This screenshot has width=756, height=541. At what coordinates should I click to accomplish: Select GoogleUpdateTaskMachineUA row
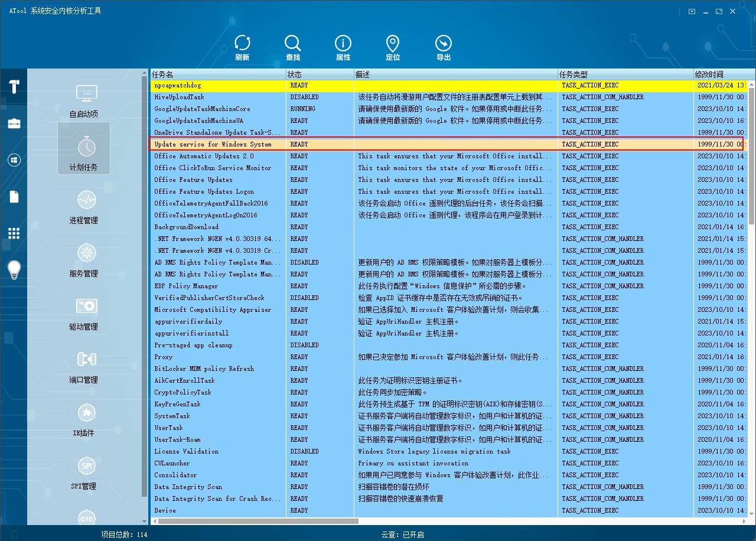click(449, 120)
